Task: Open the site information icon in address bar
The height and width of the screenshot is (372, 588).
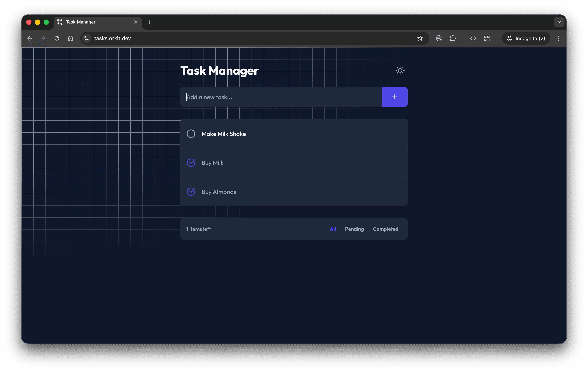Action: [87, 38]
